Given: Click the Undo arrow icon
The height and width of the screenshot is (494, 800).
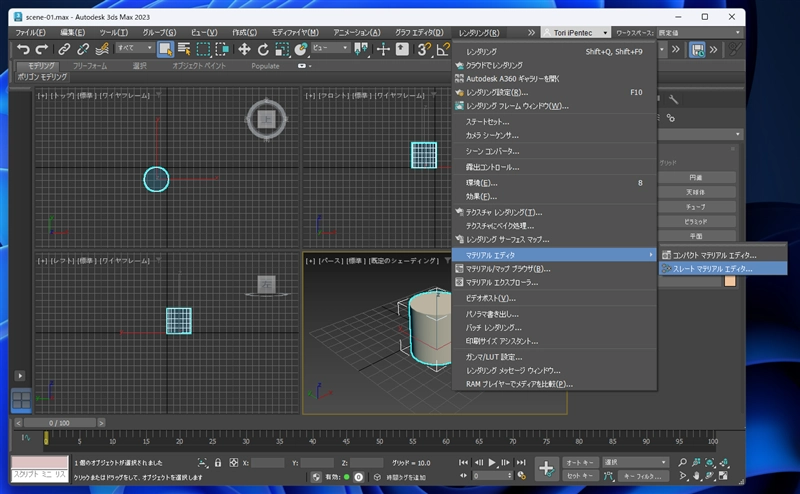Looking at the screenshot, I should click(23, 49).
